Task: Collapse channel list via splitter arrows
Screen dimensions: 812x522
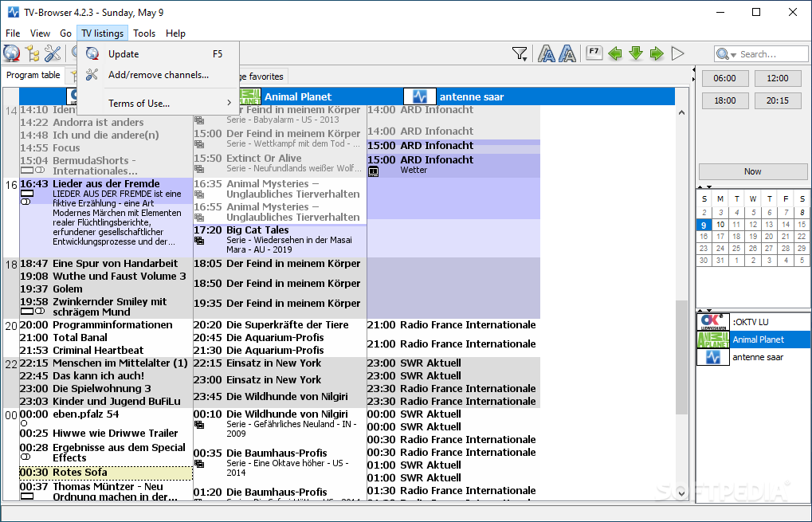Action: click(x=704, y=311)
